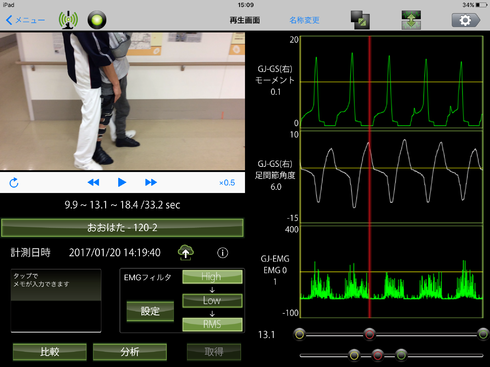
Task: Tap the iPad battery 34% indicator
Action: 475,5
